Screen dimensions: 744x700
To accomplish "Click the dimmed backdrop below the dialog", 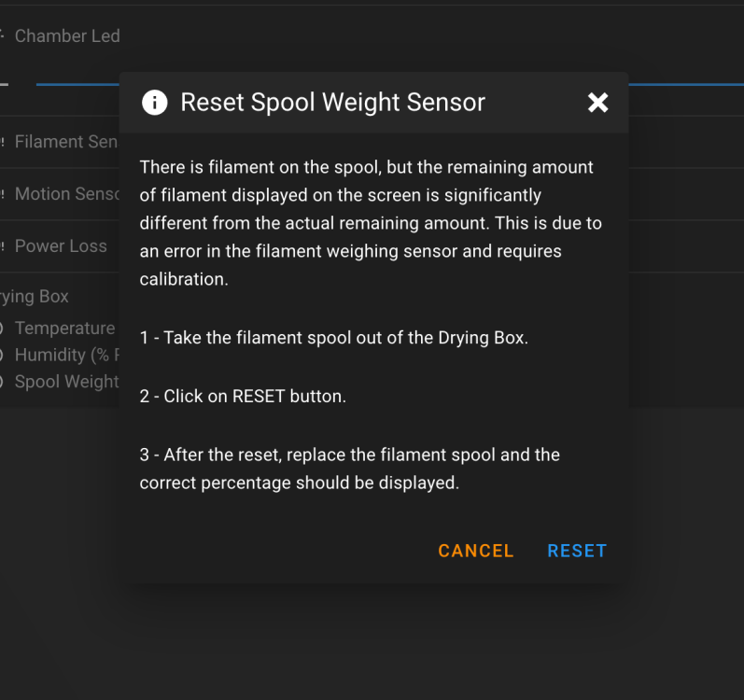I will point(373,644).
